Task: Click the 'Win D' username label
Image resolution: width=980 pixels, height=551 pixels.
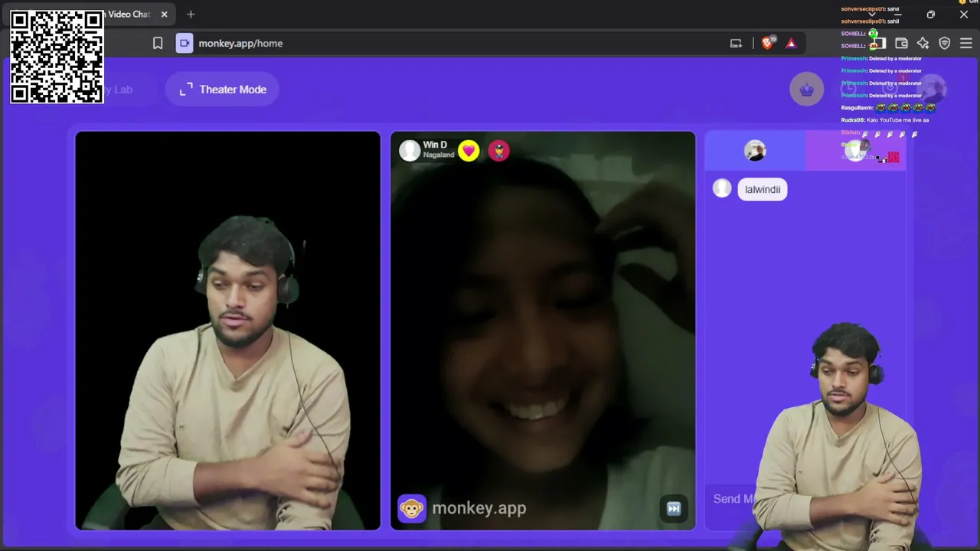Action: tap(435, 145)
